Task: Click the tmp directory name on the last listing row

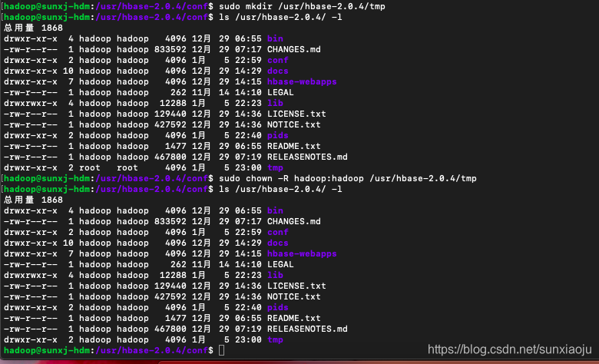Action: [x=275, y=339]
